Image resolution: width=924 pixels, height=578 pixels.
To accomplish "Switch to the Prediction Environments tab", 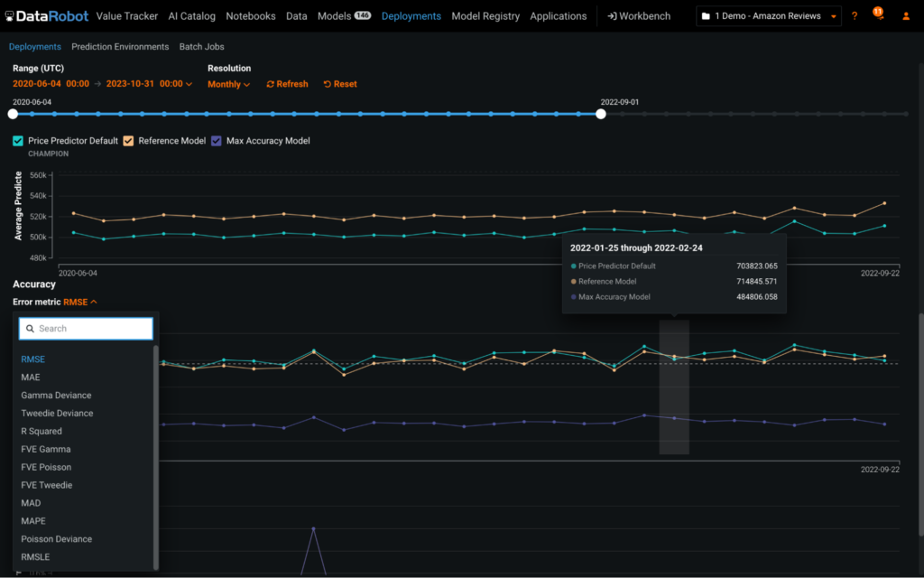I will coord(120,46).
